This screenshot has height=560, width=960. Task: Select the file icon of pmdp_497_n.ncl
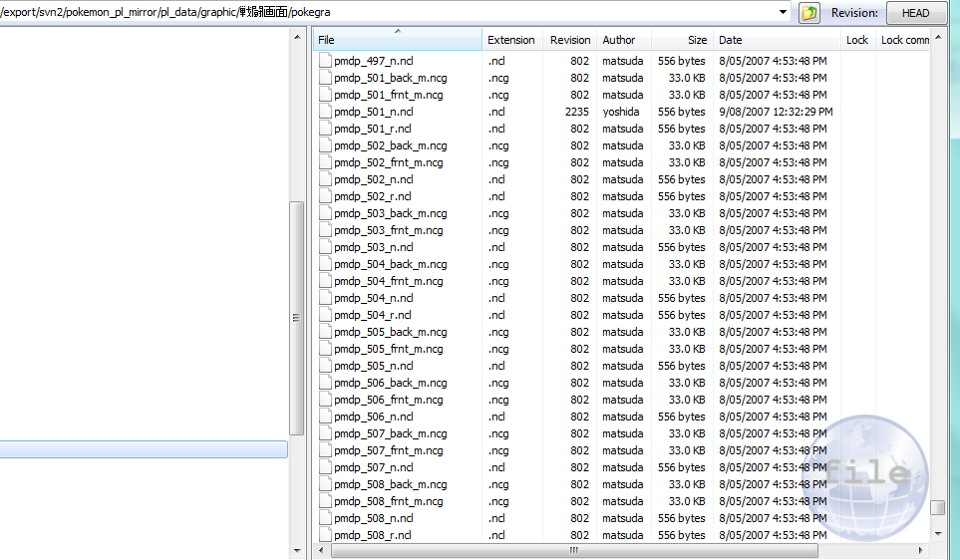pos(325,61)
